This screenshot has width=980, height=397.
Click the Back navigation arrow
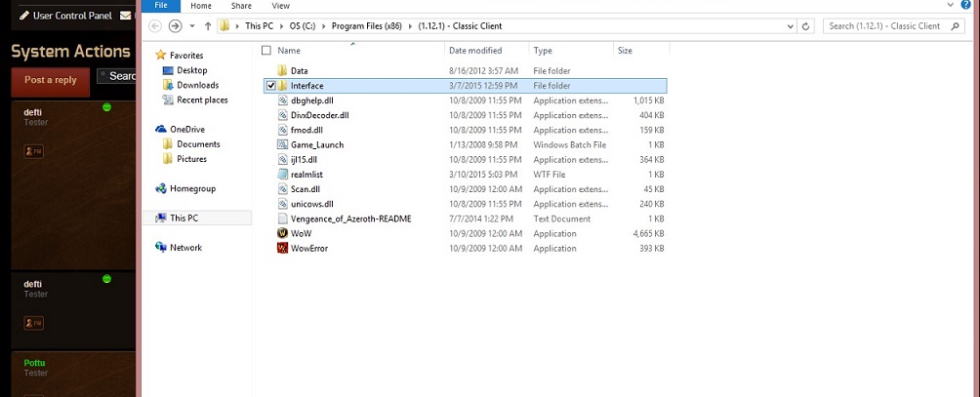[155, 26]
